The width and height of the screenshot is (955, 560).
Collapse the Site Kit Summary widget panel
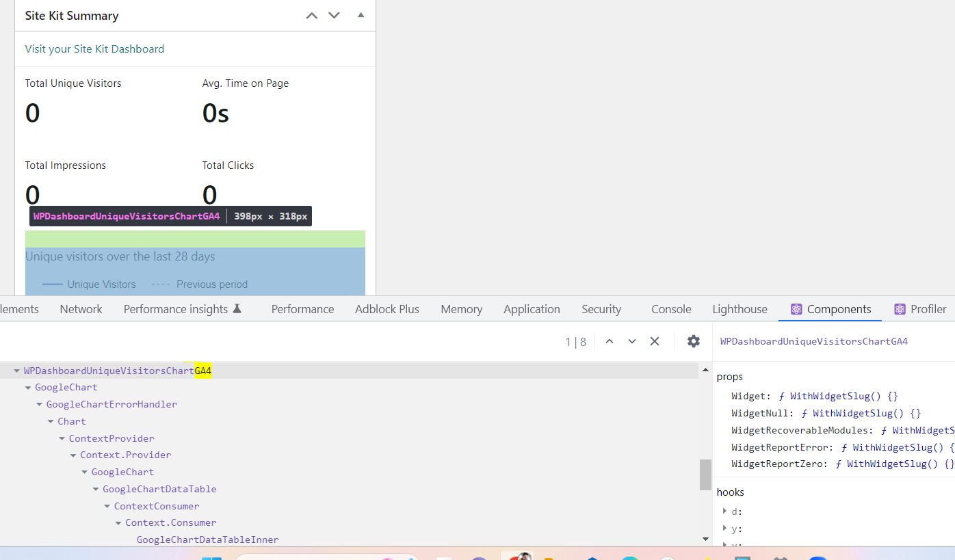tap(361, 14)
